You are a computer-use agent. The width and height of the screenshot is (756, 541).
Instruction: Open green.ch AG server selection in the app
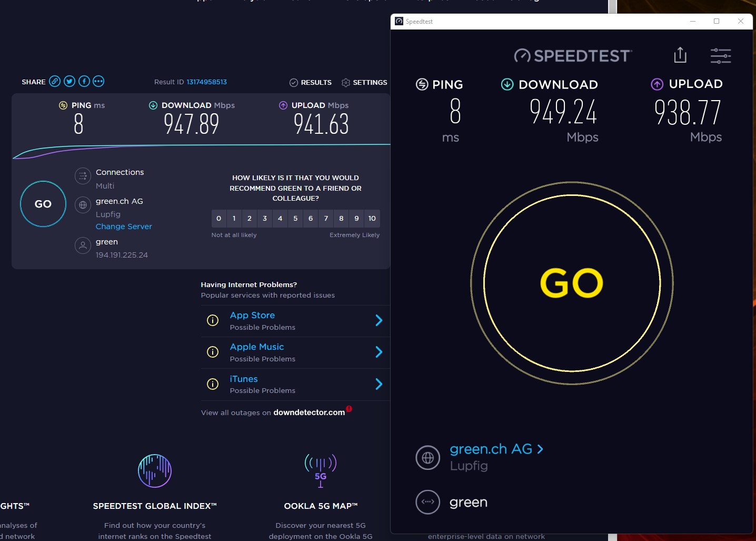[x=496, y=449]
